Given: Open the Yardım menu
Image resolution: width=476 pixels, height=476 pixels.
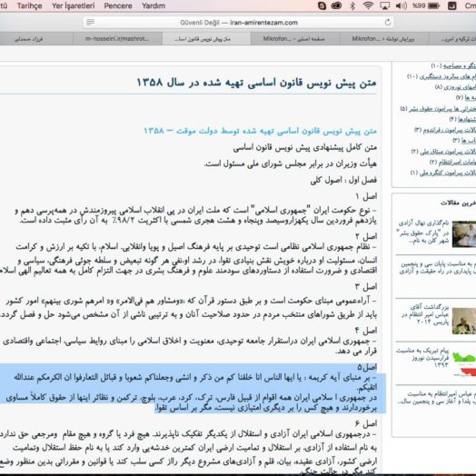Looking at the screenshot, I should 154,5.
